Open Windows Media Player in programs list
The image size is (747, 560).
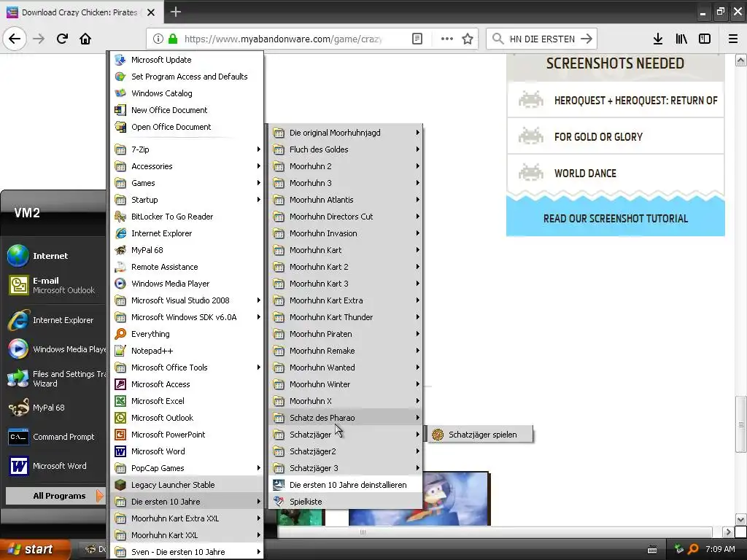(x=187, y=284)
